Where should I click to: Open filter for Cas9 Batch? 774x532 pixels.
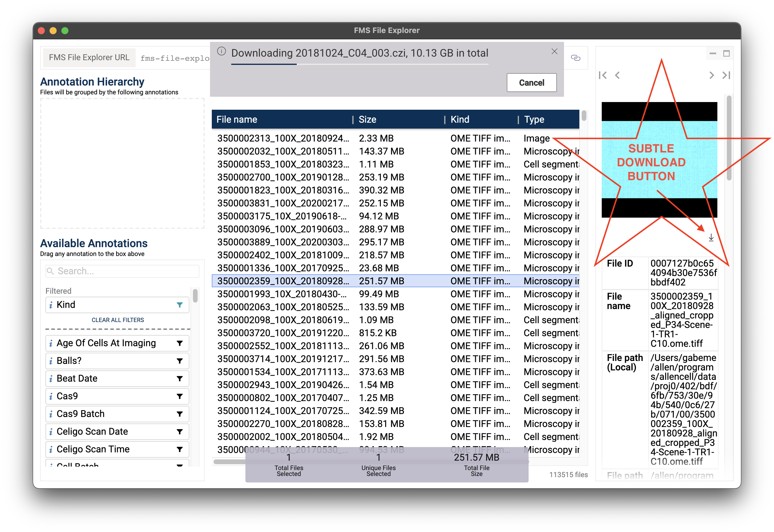click(x=179, y=414)
